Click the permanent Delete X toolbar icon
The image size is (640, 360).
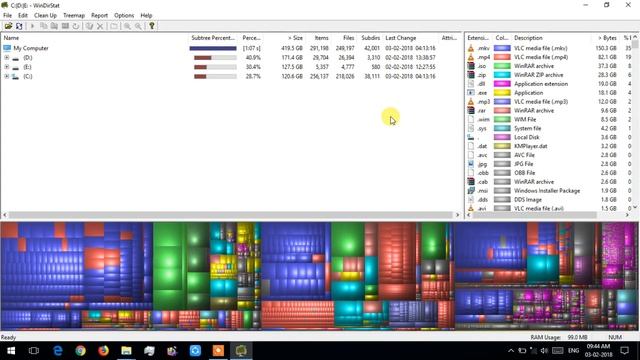pos(100,26)
